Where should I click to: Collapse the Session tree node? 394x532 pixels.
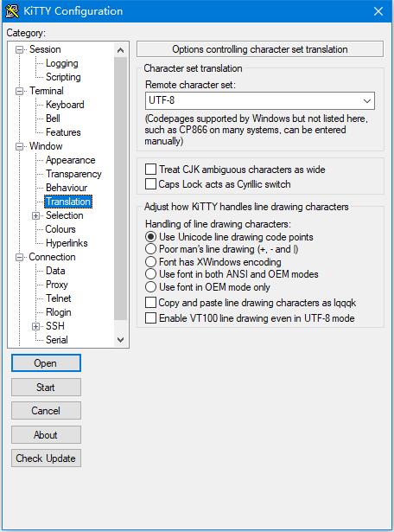point(20,50)
